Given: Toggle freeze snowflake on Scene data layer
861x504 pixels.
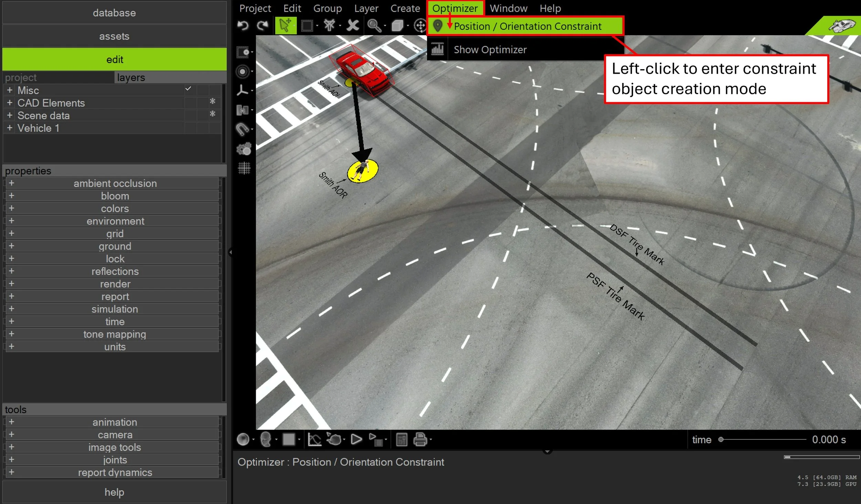Looking at the screenshot, I should 212,114.
